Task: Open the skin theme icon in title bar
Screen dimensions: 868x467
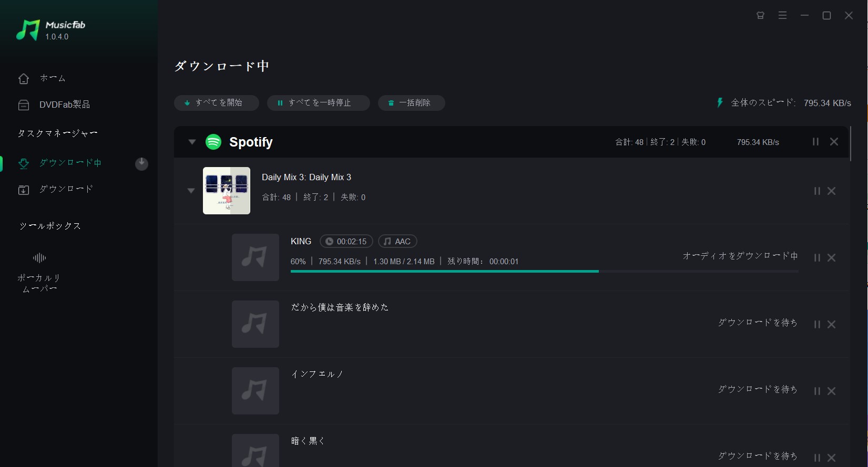Action: coord(760,16)
